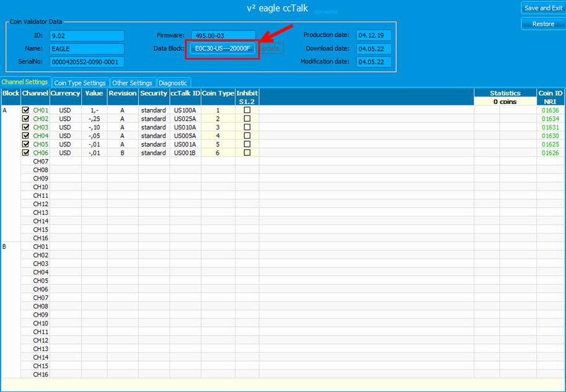Click the ccTalk ID column header
The width and height of the screenshot is (566, 392).
(x=185, y=93)
